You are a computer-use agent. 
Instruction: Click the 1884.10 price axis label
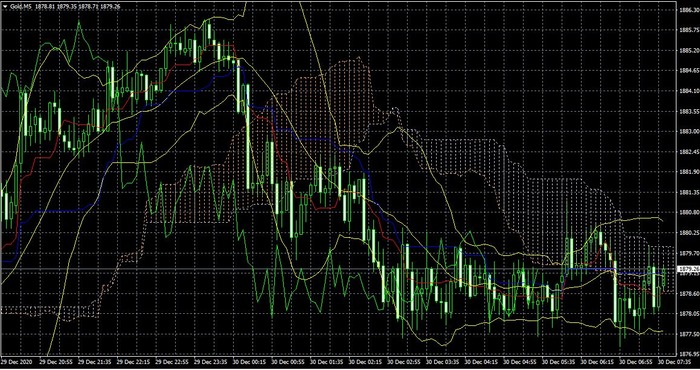click(689, 91)
